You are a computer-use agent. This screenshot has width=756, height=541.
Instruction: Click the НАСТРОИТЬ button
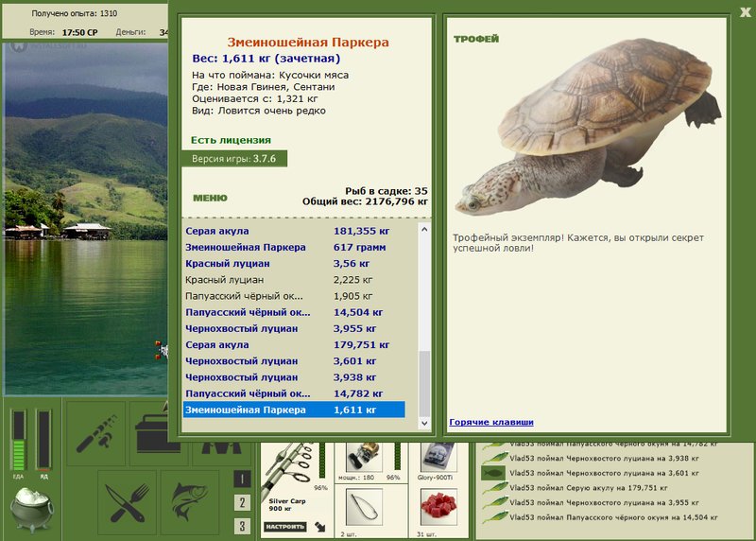pyautogui.click(x=285, y=527)
